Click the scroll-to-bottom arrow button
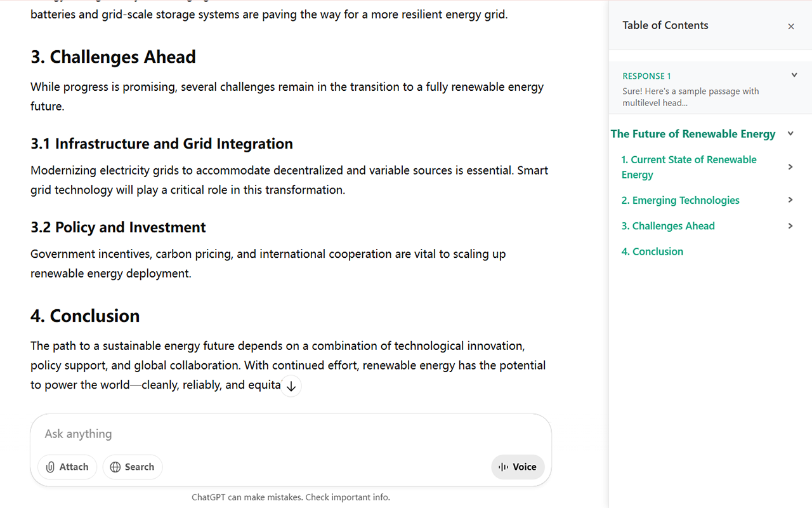This screenshot has height=508, width=812. [291, 386]
